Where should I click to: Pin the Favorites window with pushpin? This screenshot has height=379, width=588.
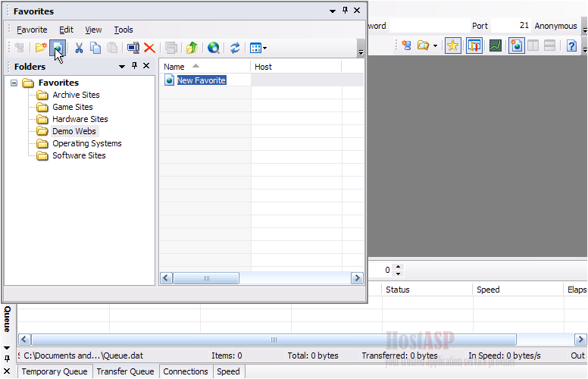click(x=345, y=10)
